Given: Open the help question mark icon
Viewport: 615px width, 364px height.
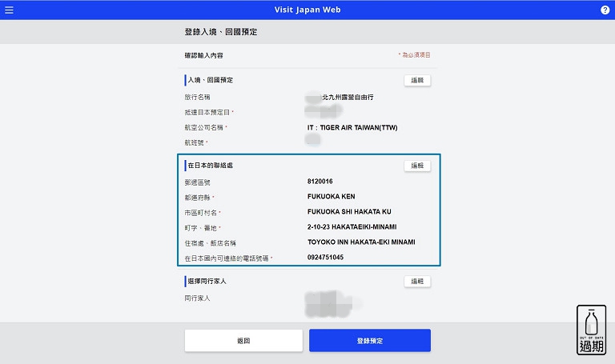Looking at the screenshot, I should pyautogui.click(x=605, y=10).
